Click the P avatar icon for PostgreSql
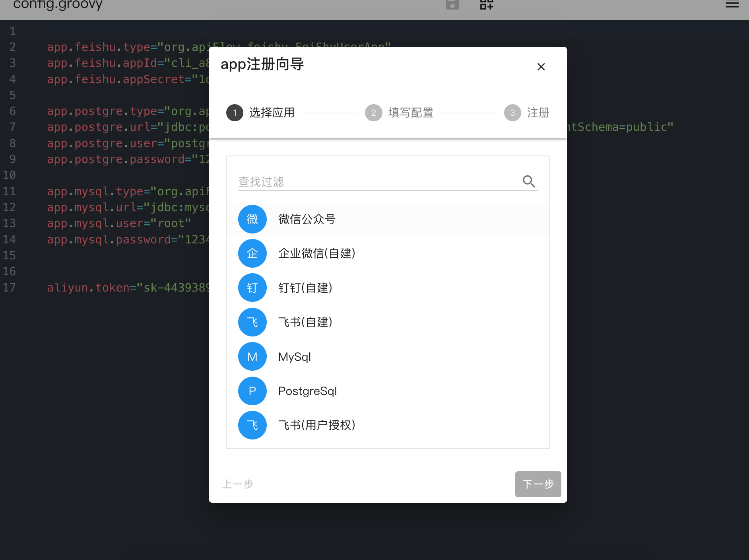The image size is (749, 560). click(x=252, y=391)
